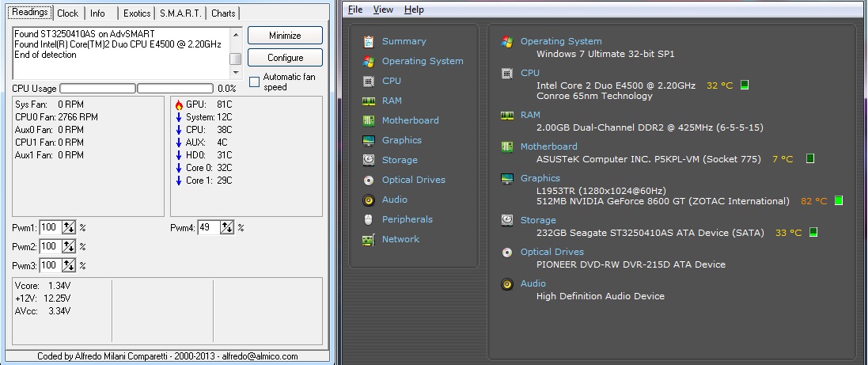The image size is (868, 365).
Task: Open the S.M.A.R.T. tab
Action: tap(181, 13)
